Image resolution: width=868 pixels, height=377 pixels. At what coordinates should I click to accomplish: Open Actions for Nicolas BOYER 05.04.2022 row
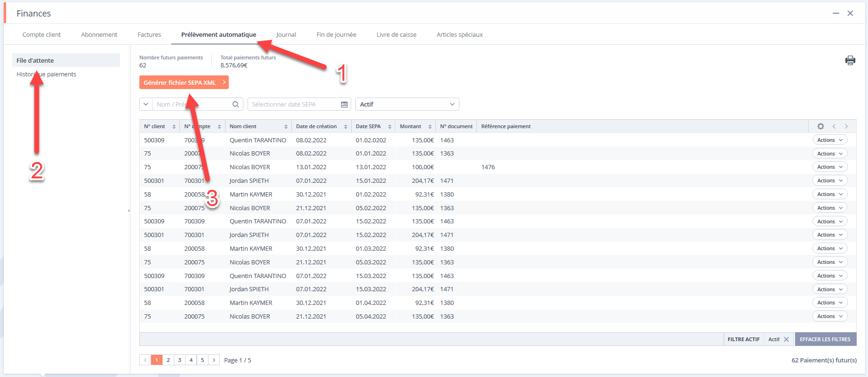coord(830,316)
